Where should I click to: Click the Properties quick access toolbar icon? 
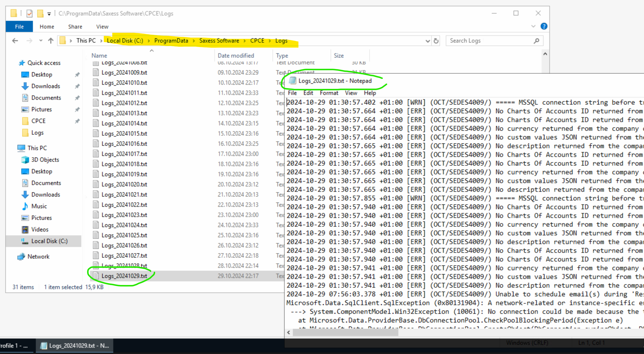[30, 13]
